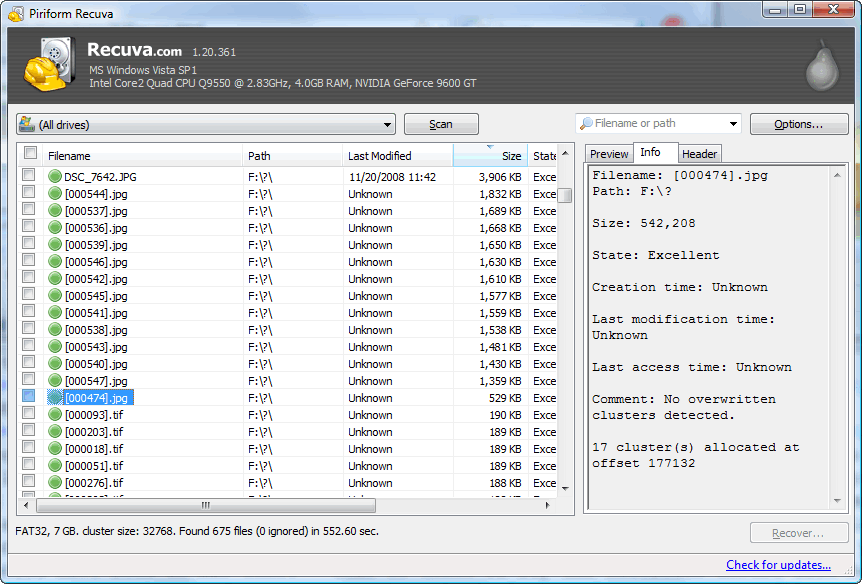
Task: Click green status icon for [000536].jpg
Action: [x=54, y=228]
